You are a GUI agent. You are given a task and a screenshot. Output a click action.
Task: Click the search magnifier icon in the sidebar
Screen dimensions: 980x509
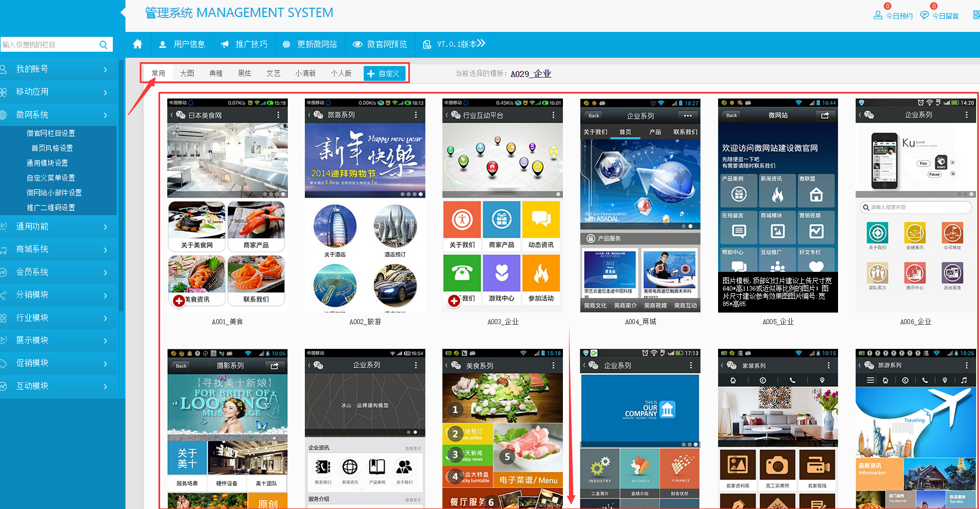(103, 45)
